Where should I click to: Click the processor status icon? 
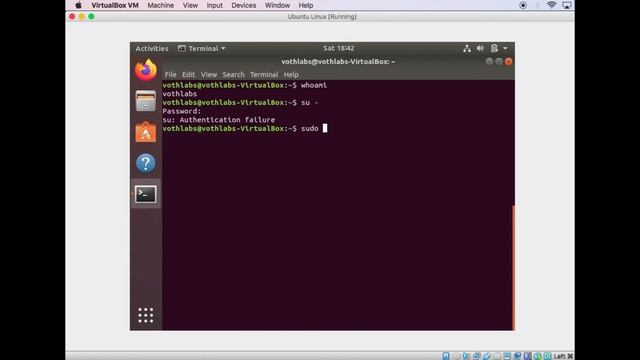527,356
